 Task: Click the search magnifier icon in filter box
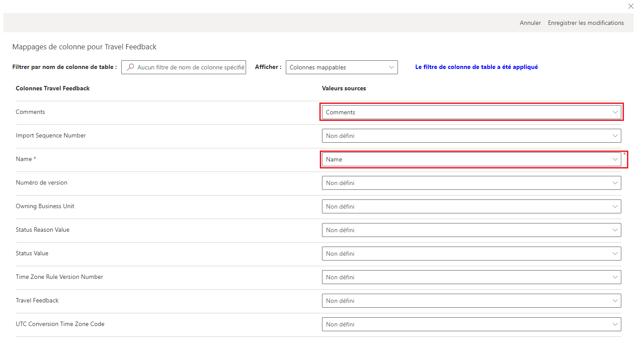130,67
